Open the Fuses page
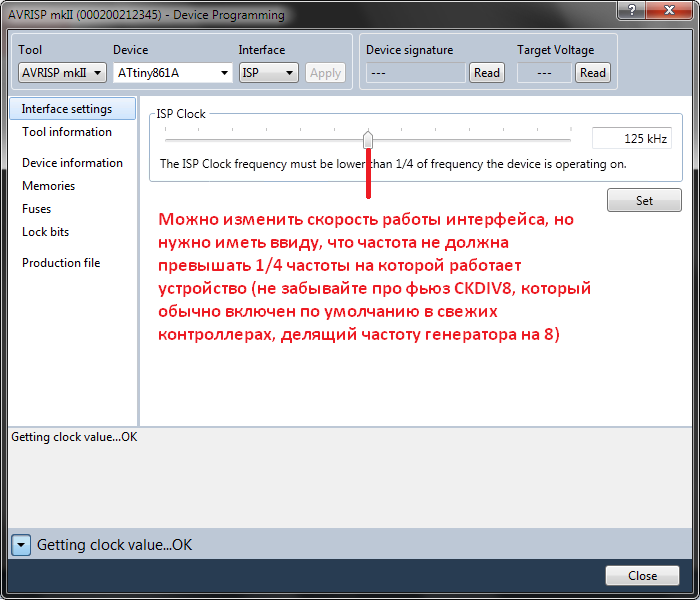 point(37,208)
